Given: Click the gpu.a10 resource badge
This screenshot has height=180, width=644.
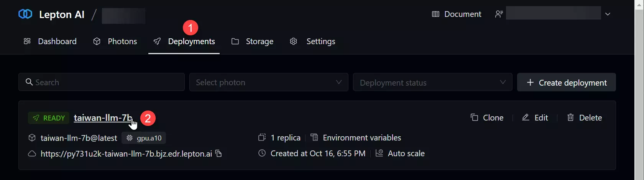Looking at the screenshot, I should click(x=144, y=138).
